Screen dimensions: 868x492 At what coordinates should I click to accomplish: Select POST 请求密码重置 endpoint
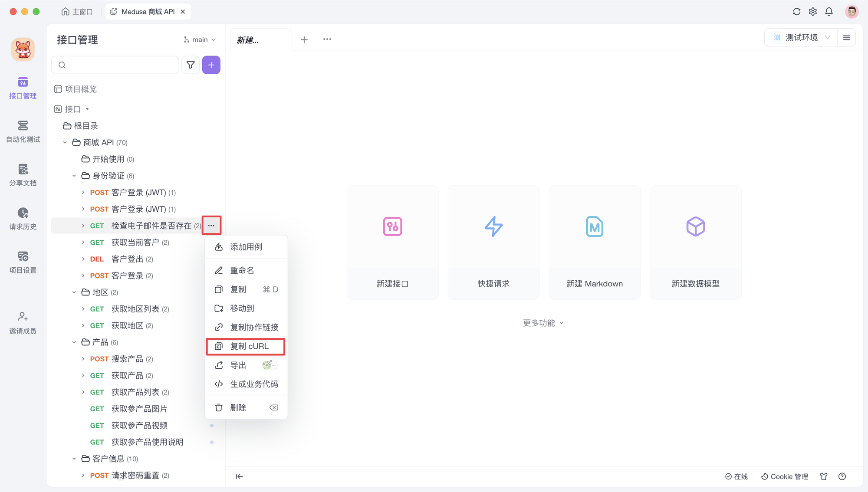pyautogui.click(x=129, y=476)
